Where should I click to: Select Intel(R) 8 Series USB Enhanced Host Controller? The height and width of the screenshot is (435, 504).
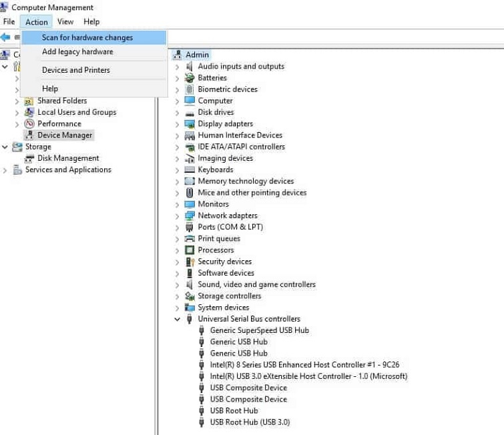304,365
